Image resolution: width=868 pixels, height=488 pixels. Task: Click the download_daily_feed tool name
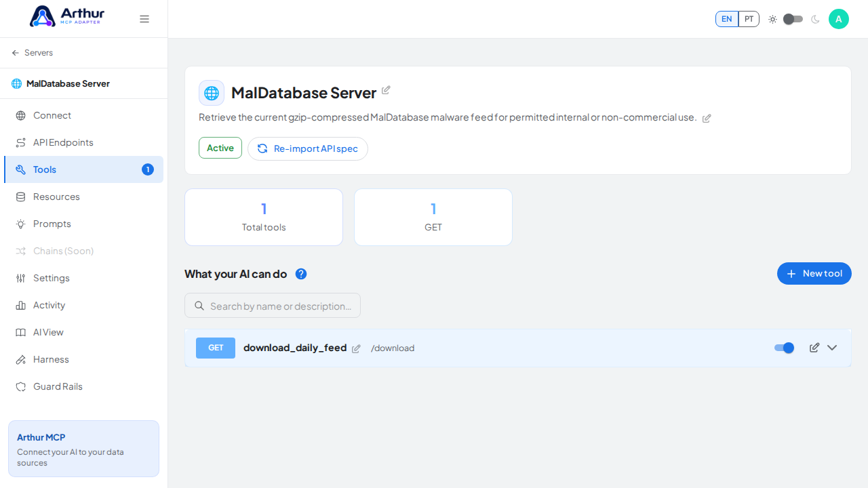pyautogui.click(x=295, y=348)
